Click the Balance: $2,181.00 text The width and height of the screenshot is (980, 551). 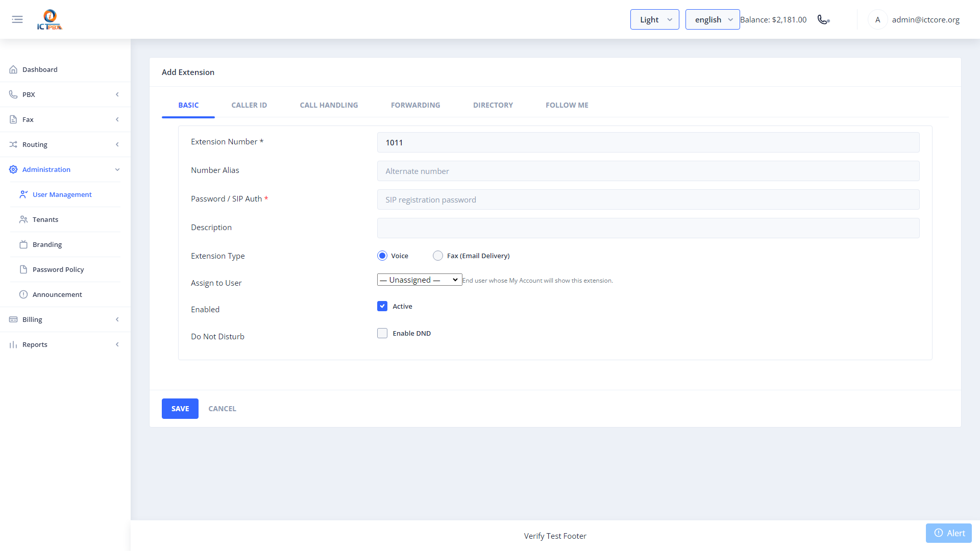(773, 19)
